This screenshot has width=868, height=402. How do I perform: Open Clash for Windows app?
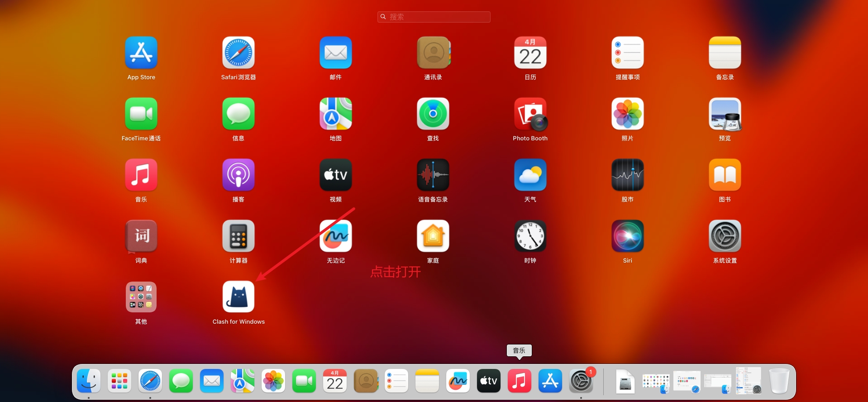click(x=238, y=297)
